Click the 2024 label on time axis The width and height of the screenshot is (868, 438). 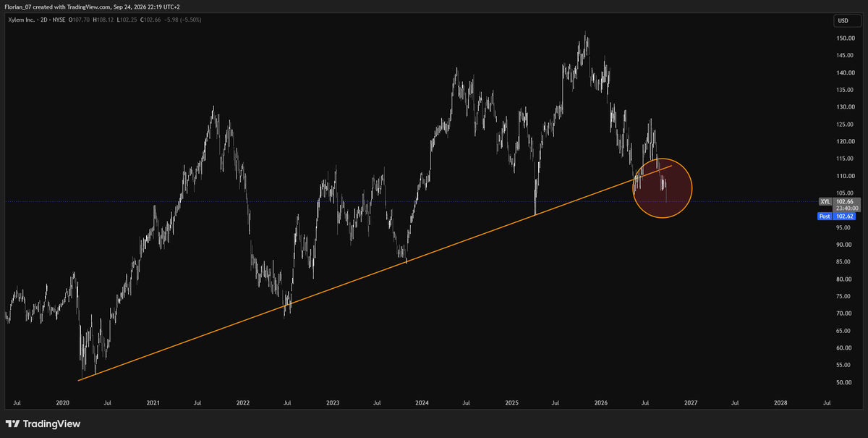pos(422,402)
